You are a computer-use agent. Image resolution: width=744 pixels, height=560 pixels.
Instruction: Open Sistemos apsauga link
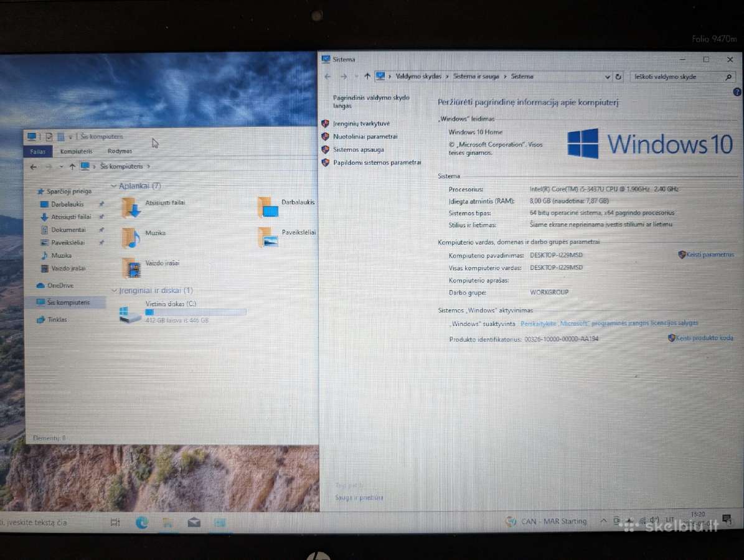click(x=358, y=149)
